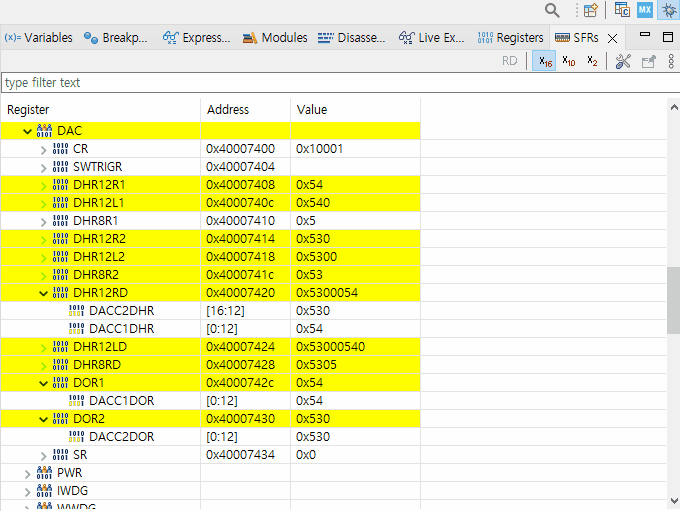Close the SFRs tab
This screenshot has height=511, width=680.
(612, 39)
